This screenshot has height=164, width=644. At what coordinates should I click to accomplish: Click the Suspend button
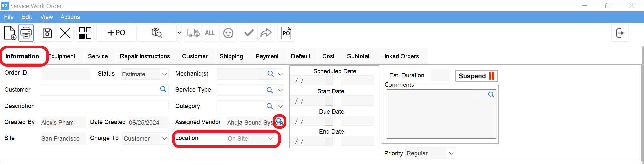(x=476, y=76)
